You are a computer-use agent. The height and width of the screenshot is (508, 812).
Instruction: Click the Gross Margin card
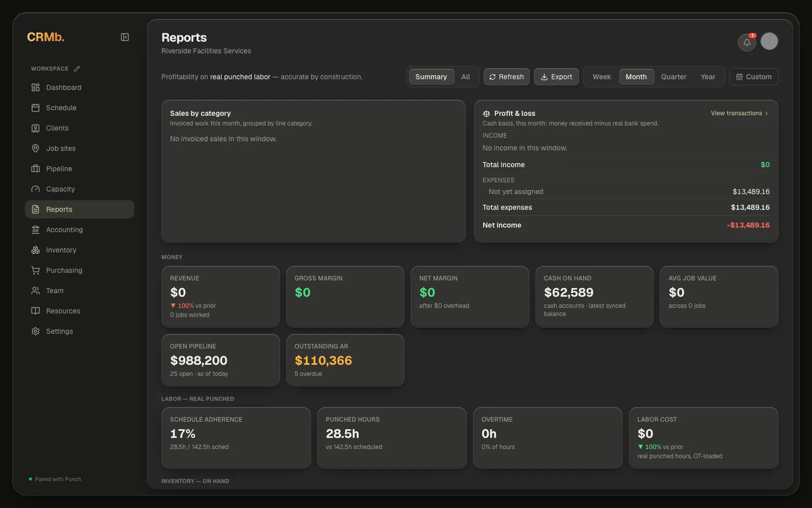345,297
